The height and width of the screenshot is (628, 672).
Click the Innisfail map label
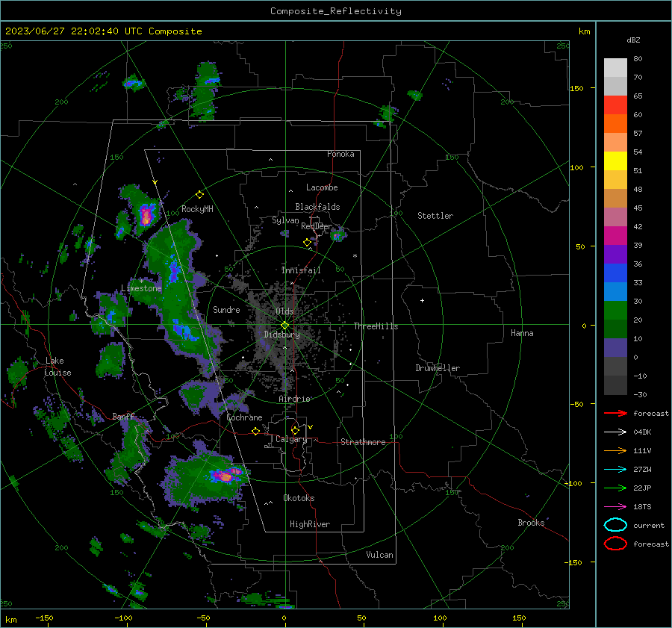coord(301,270)
